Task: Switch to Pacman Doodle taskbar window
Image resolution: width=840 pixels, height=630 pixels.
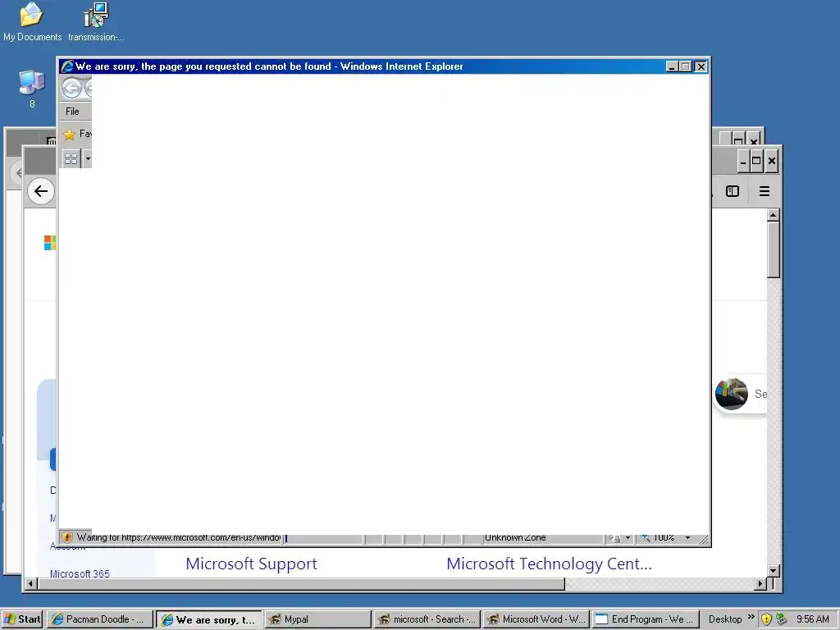Action: [99, 619]
